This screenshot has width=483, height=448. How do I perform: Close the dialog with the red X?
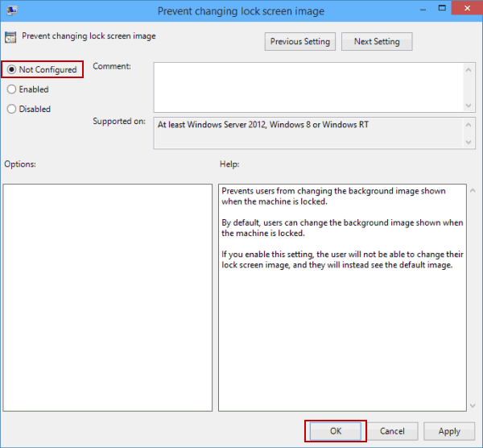coord(467,8)
